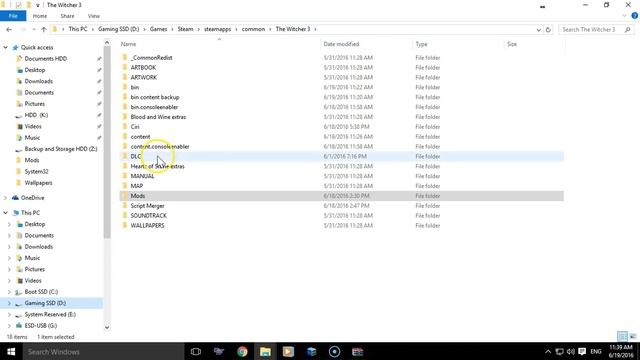Open Task View on taskbar

coord(196,351)
